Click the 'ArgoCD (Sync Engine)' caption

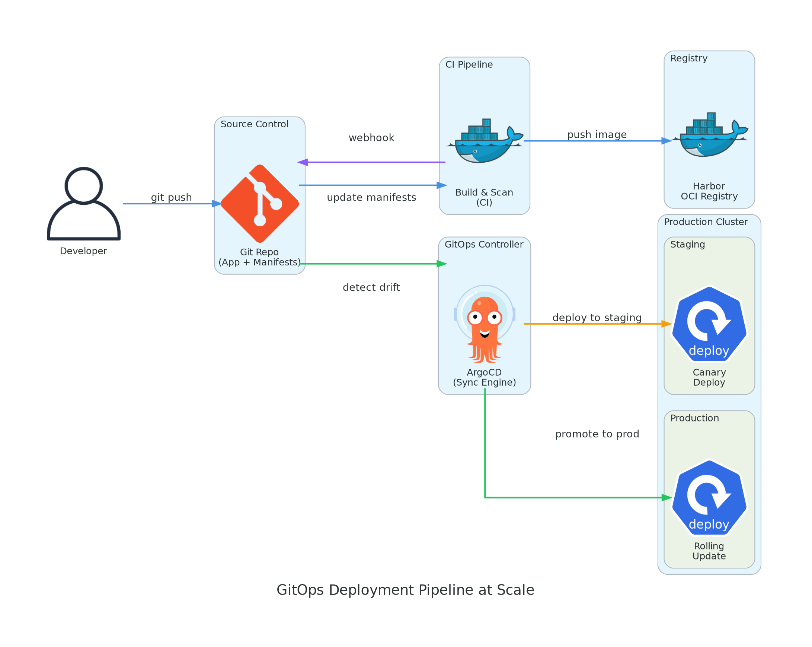[x=485, y=377]
